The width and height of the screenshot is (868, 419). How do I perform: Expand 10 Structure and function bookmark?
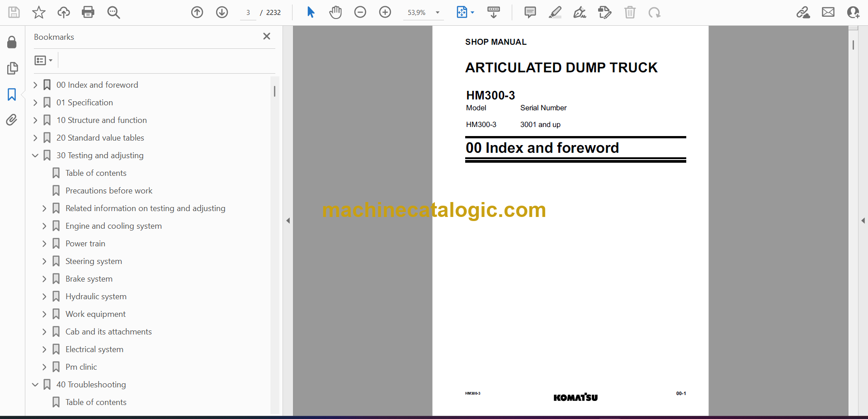point(35,120)
